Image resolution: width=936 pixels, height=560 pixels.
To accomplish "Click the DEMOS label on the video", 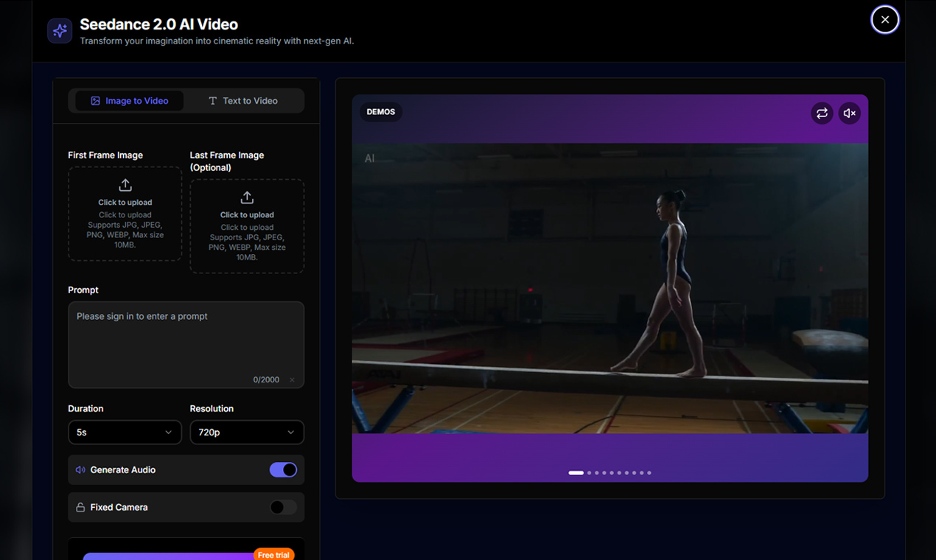I will tap(380, 111).
